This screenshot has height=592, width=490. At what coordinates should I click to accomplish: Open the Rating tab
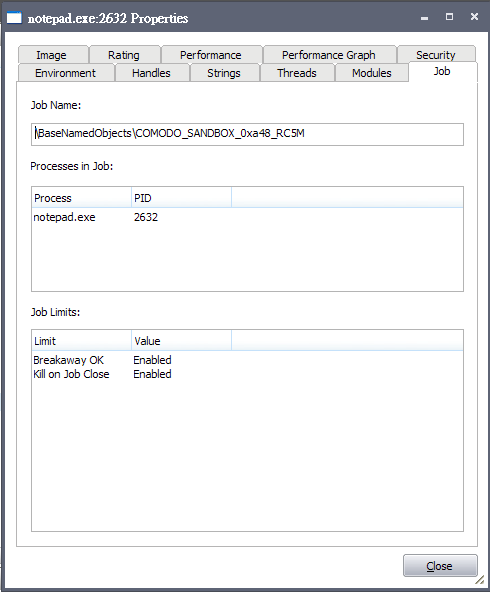[x=125, y=55]
